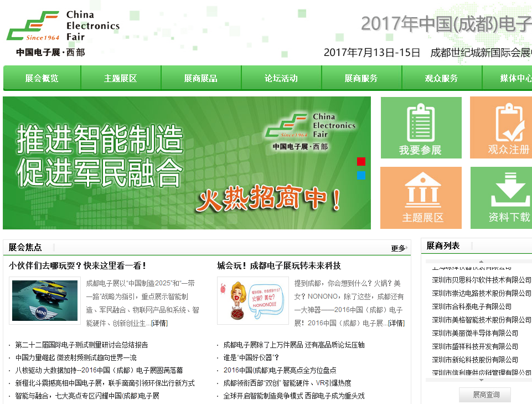Image resolution: width=532 pixels, height=404 pixels.
Task: Open 新橙北斗震撼亮相中国电子展 article
Action: tap(105, 383)
